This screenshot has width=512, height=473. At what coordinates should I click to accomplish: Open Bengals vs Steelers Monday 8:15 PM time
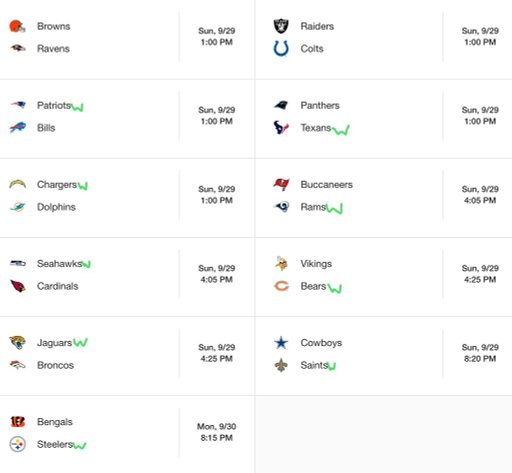click(217, 432)
